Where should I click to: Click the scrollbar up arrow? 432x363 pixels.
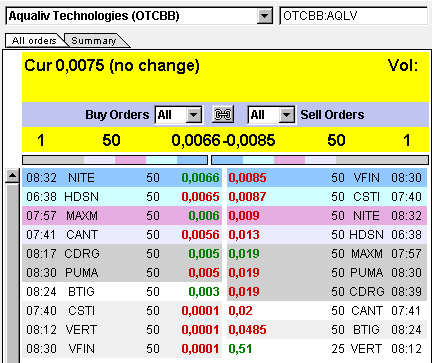12,176
